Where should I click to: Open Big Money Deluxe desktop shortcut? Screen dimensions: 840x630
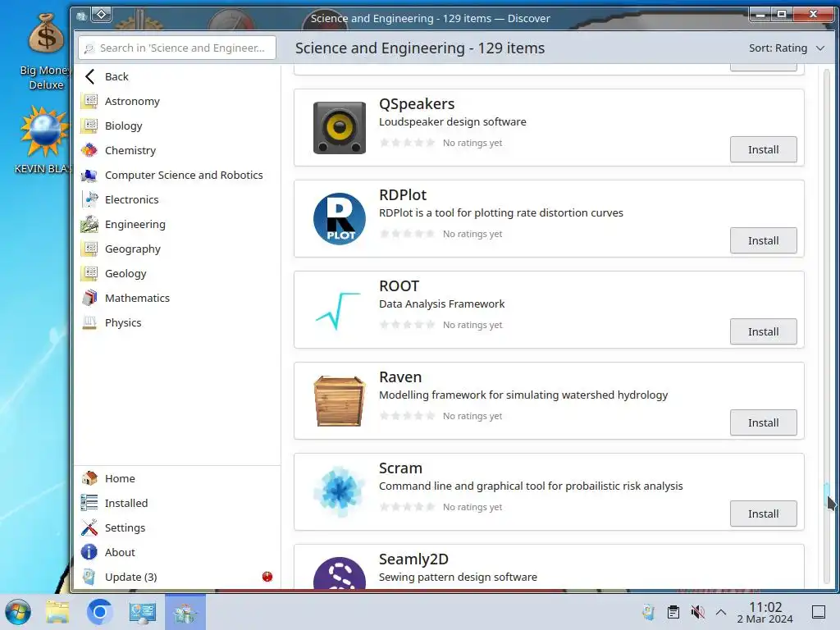tap(46, 52)
